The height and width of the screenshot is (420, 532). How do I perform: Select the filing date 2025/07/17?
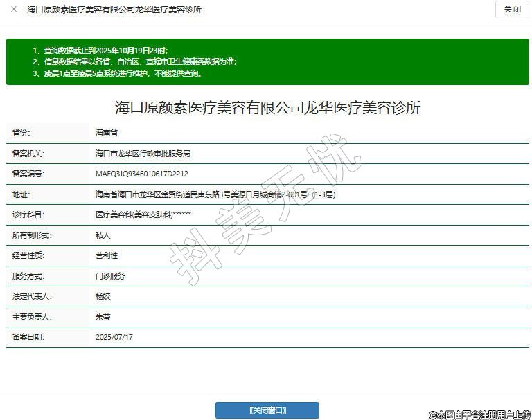click(114, 337)
